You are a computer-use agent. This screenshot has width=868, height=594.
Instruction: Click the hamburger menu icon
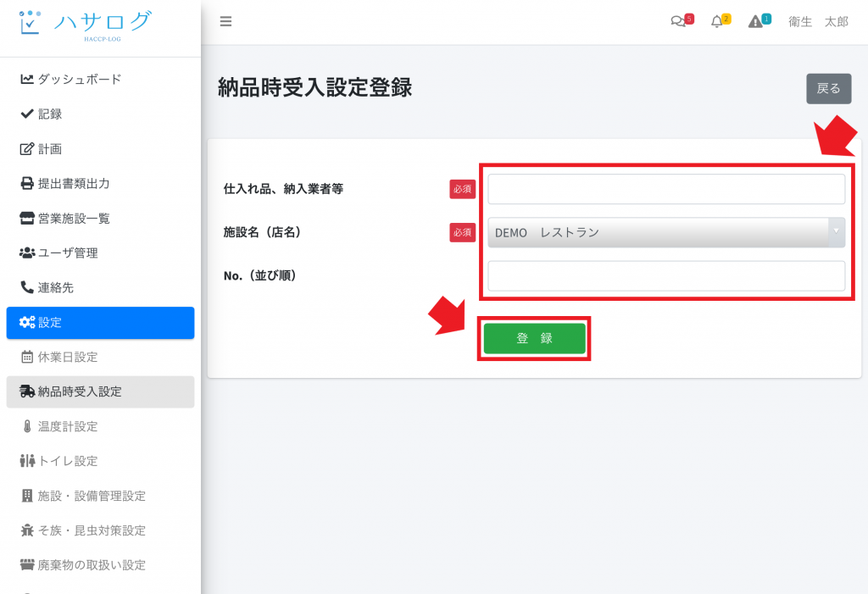click(225, 21)
